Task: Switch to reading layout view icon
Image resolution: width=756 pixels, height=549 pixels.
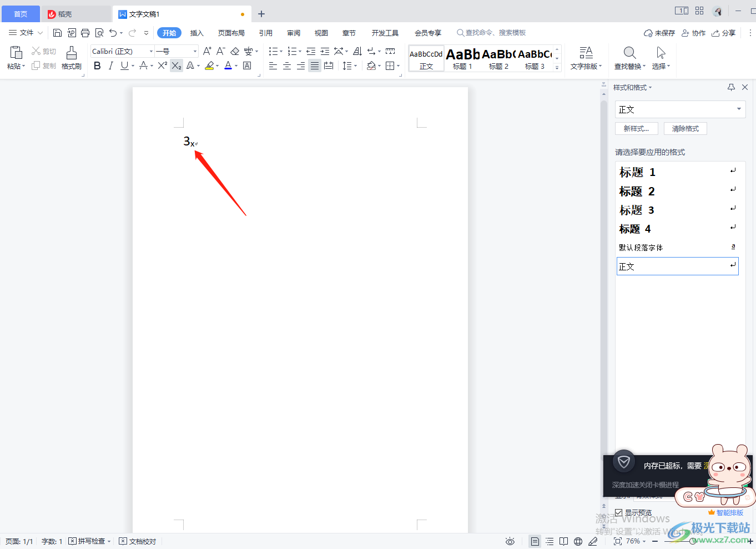Action: coord(564,541)
